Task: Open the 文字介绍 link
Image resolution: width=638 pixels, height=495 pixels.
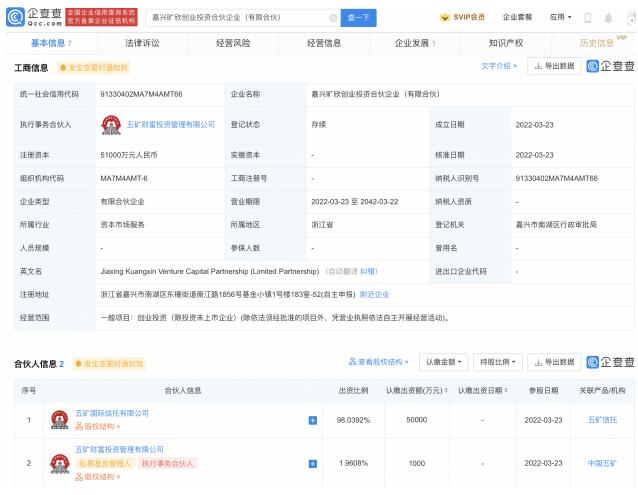Action: [x=499, y=66]
